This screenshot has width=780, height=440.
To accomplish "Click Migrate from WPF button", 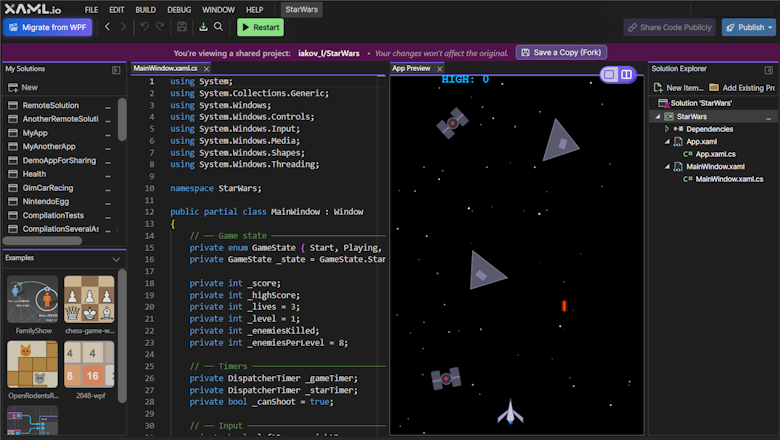I will click(48, 27).
